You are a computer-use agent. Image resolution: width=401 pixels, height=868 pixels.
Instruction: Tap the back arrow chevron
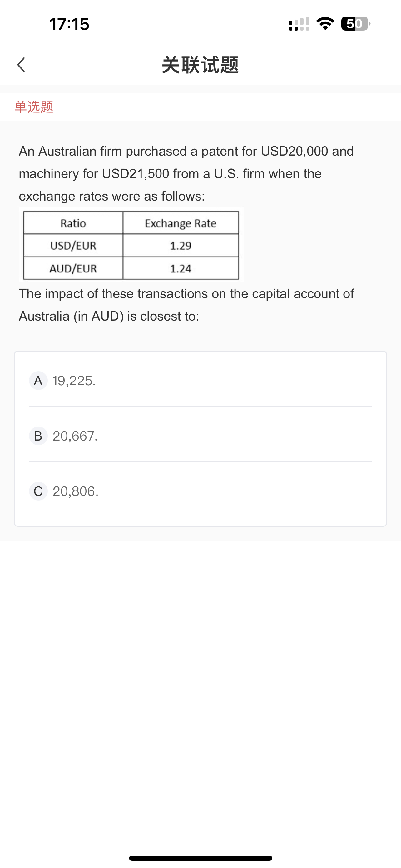click(x=21, y=65)
